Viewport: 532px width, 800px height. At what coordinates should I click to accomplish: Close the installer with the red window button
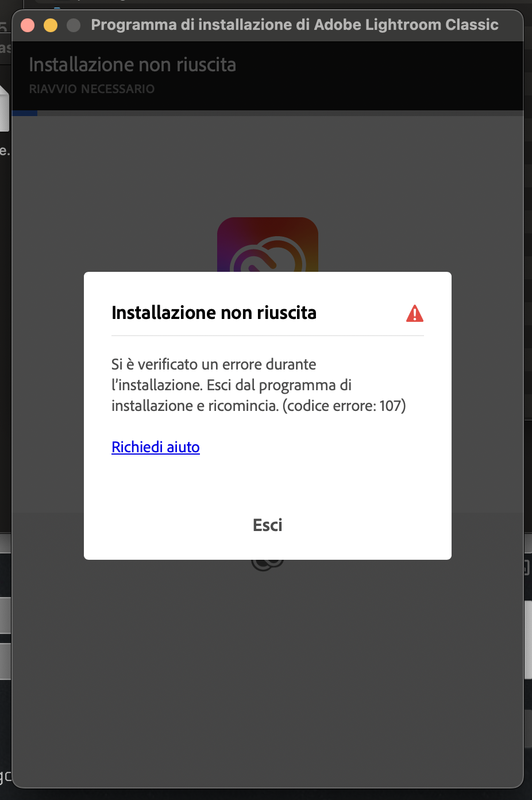pyautogui.click(x=28, y=25)
